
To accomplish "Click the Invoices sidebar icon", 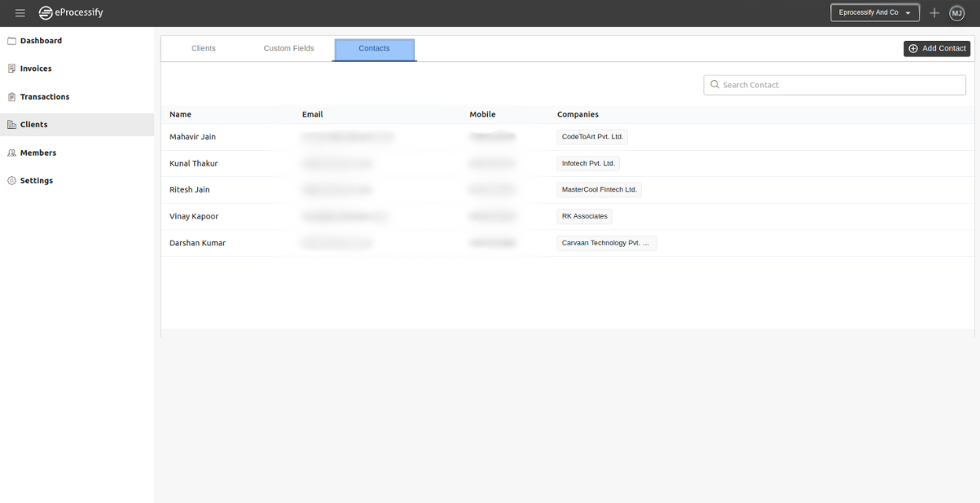I will point(11,69).
